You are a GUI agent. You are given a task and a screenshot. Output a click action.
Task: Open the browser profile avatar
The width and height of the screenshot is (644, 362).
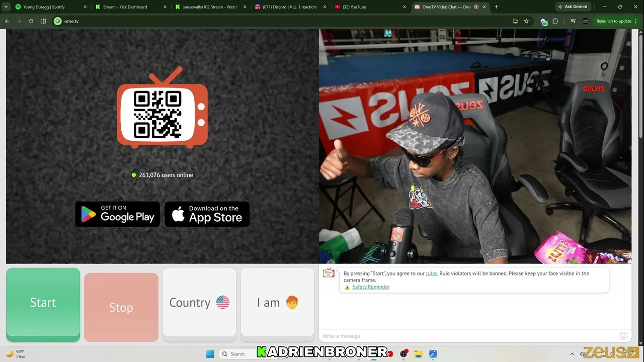coord(585,21)
